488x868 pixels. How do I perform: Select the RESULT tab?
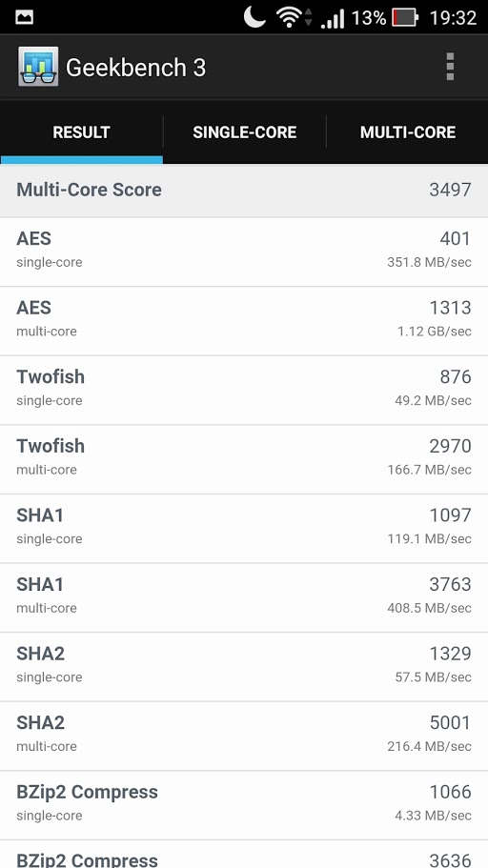click(81, 131)
